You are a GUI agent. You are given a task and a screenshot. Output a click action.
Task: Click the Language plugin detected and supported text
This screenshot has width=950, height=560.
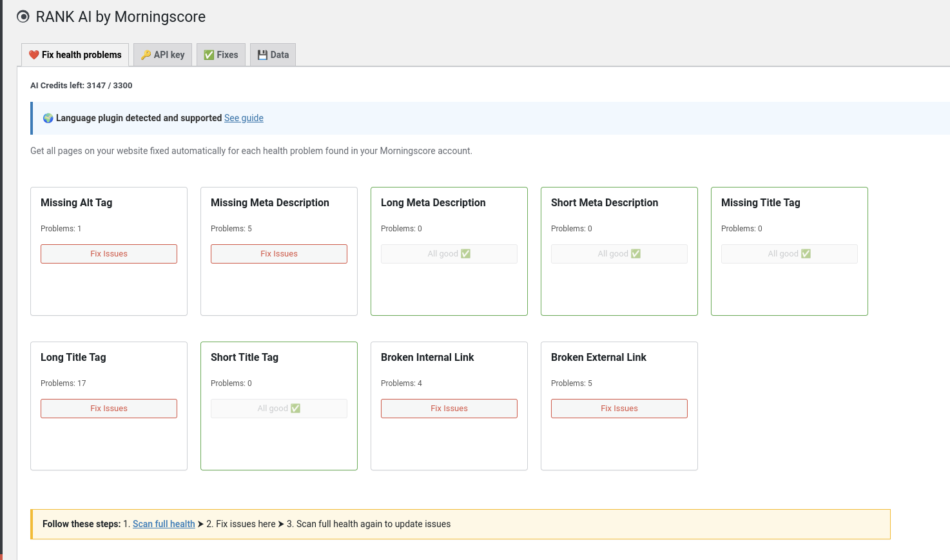pos(139,118)
